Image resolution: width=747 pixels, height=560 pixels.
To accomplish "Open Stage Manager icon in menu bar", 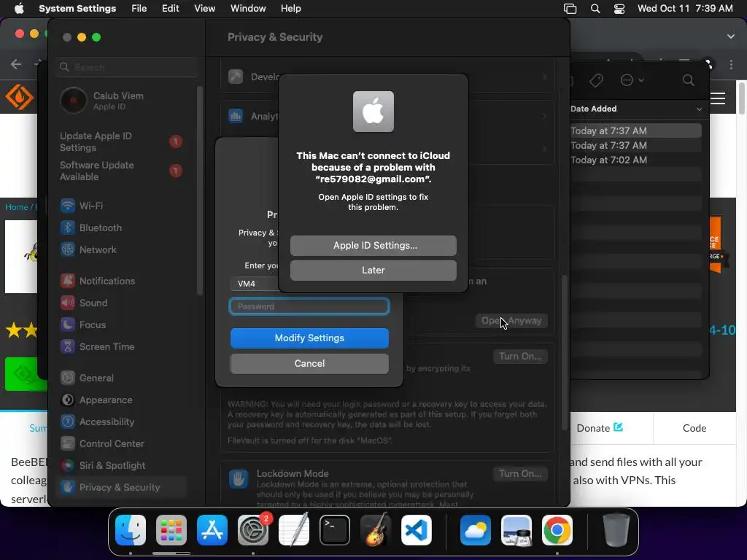I will click(570, 9).
